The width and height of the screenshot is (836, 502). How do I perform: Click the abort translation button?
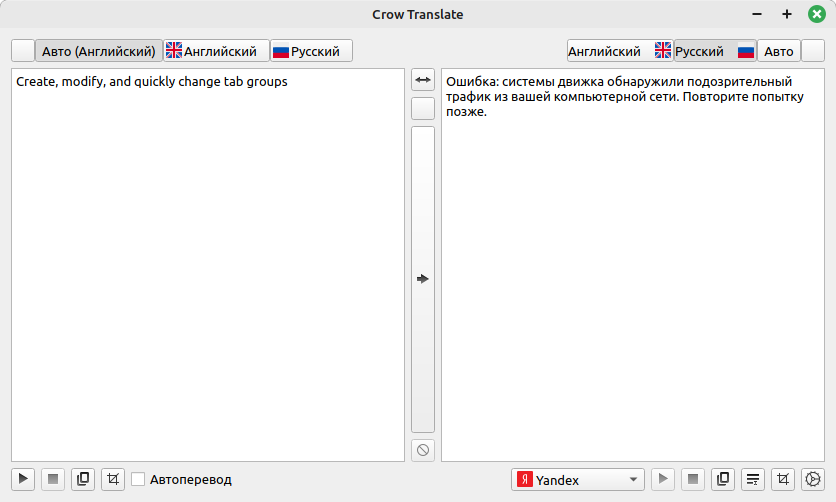423,450
